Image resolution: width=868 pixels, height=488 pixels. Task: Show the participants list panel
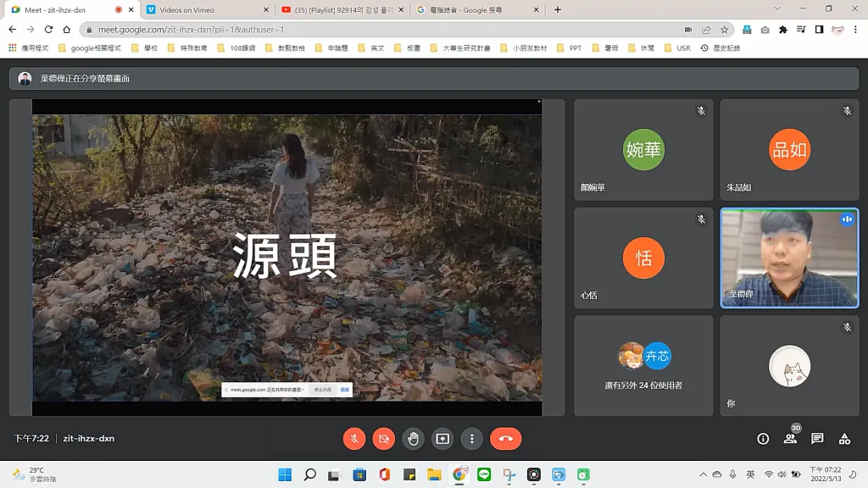[x=790, y=439]
